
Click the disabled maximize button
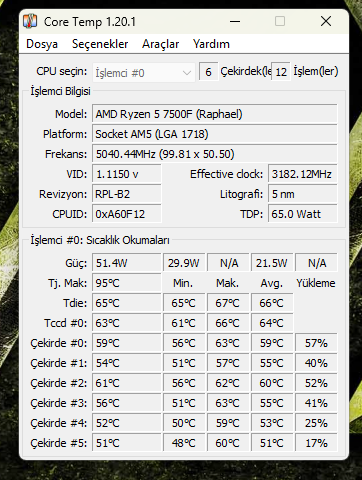click(x=280, y=21)
